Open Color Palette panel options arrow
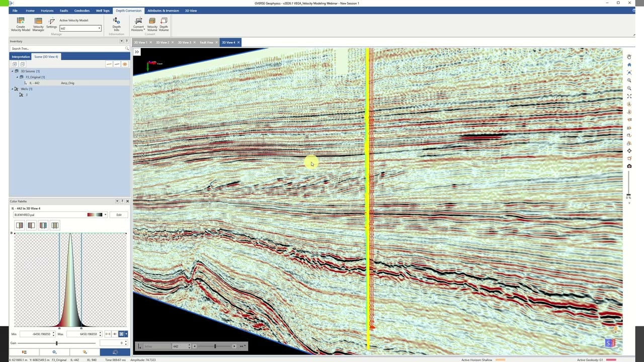Viewport: 644px width, 362px height. pyautogui.click(x=117, y=201)
